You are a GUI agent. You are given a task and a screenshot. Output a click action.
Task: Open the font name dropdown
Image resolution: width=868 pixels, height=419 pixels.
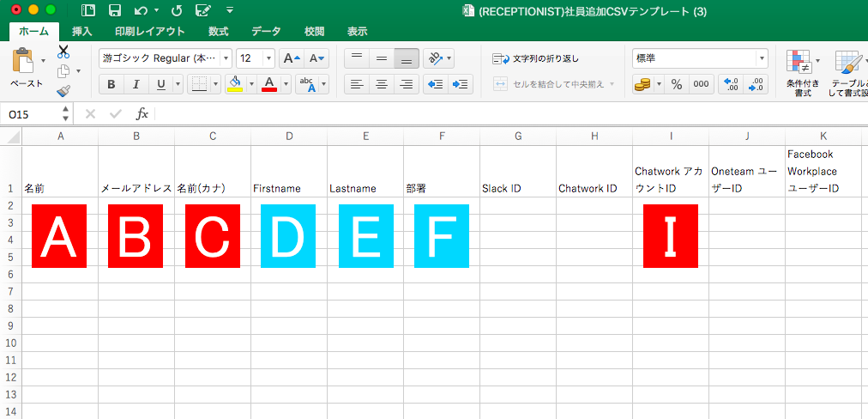226,58
